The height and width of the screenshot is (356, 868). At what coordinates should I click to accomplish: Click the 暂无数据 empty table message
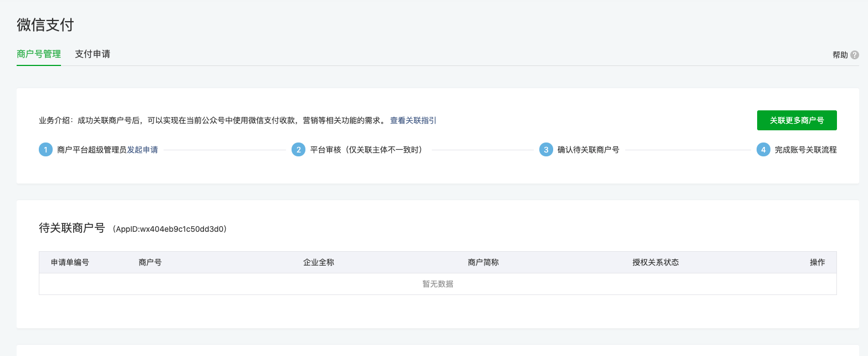point(438,284)
